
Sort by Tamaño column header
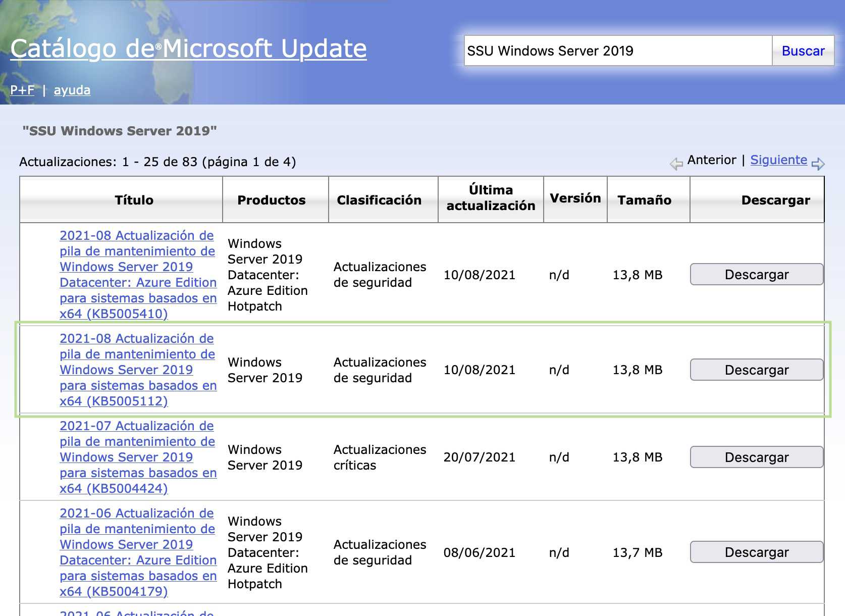pyautogui.click(x=645, y=200)
